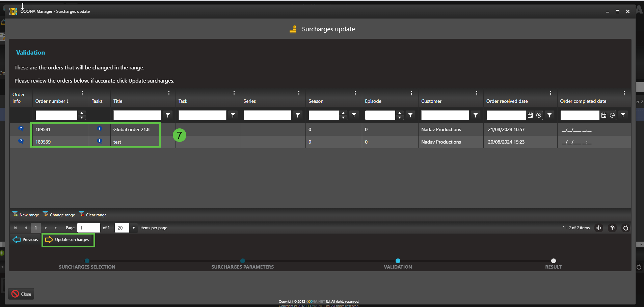Click the refresh icon in the pager
644x307 pixels.
[x=625, y=228]
